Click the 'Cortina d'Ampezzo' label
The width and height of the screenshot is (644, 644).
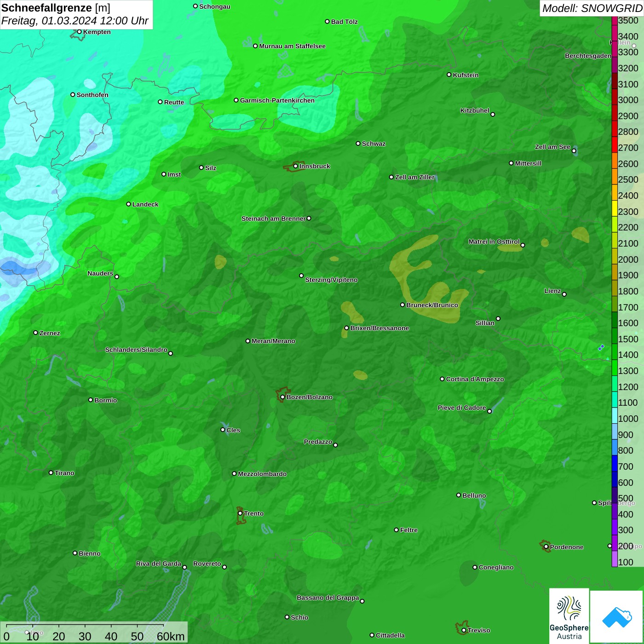tap(475, 379)
